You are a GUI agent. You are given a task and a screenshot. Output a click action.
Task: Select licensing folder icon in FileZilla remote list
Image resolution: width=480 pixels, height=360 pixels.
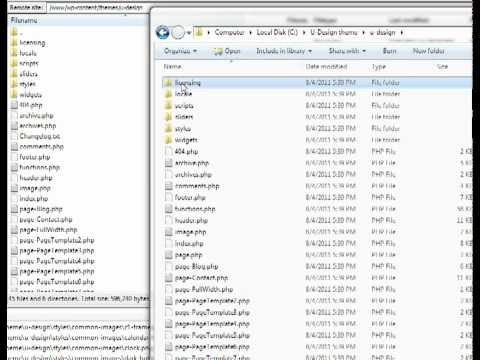[14, 42]
